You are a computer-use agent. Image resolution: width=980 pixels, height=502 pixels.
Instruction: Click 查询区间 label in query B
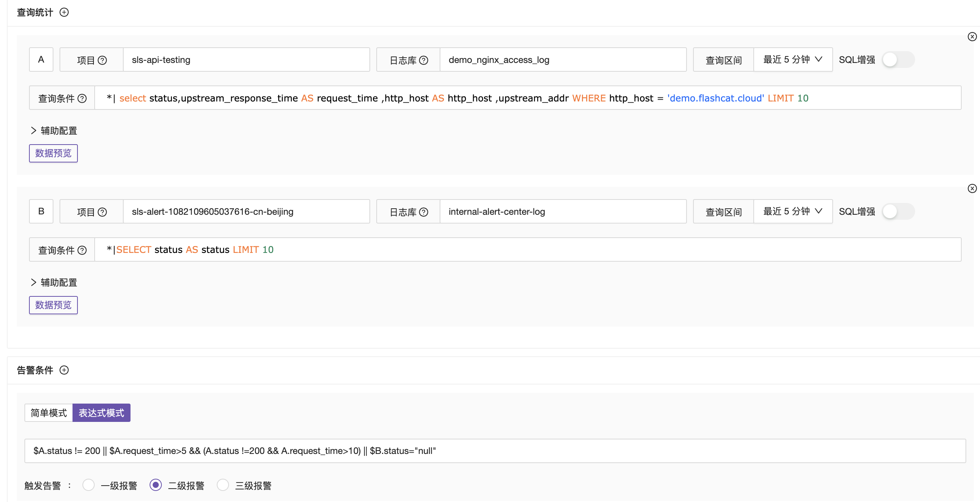tap(724, 212)
